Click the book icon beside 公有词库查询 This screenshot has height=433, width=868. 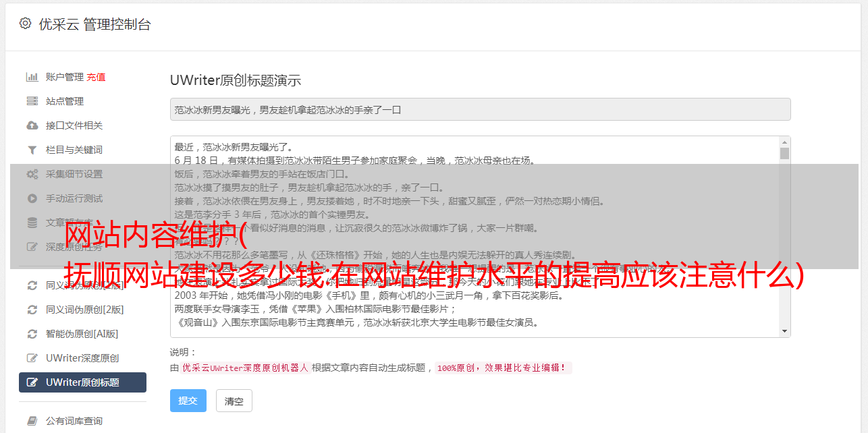coord(32,421)
